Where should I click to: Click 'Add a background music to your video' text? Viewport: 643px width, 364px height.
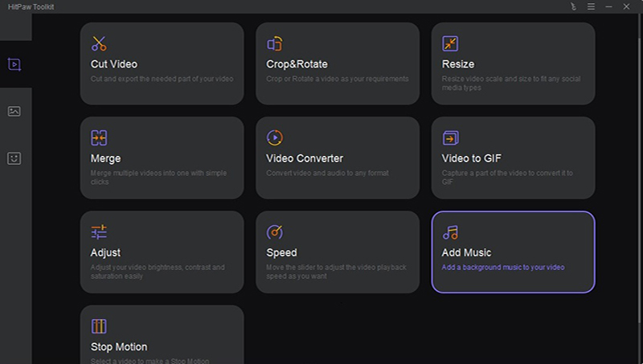click(x=503, y=268)
